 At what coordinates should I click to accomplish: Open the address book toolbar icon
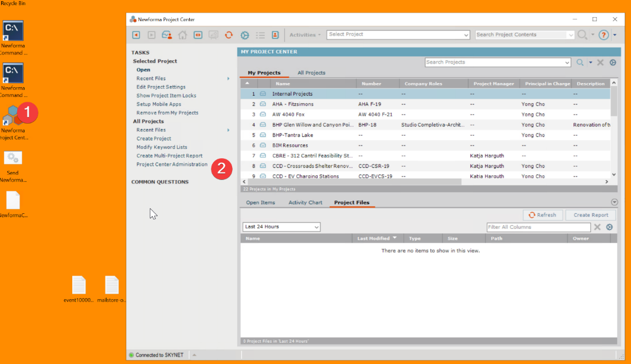276,35
